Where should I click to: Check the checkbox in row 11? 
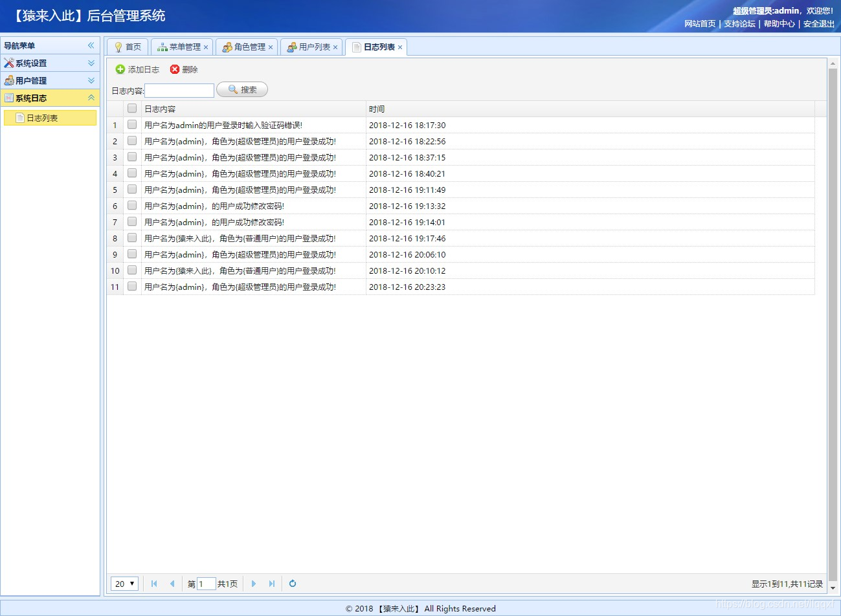[x=132, y=286]
